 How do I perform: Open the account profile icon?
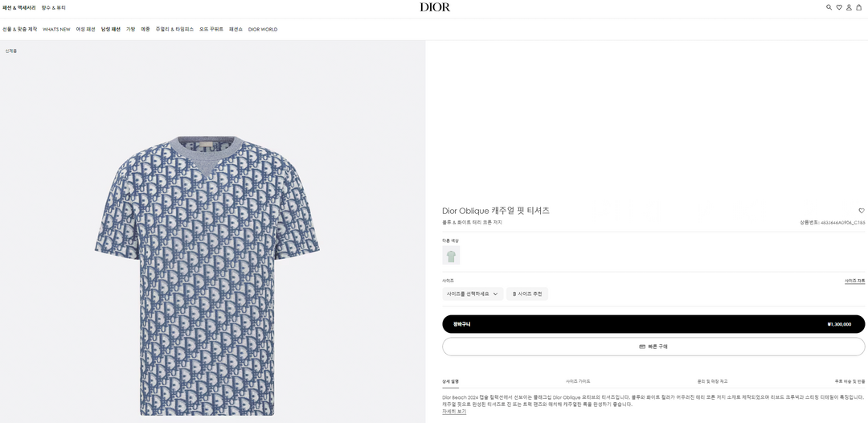(x=849, y=7)
